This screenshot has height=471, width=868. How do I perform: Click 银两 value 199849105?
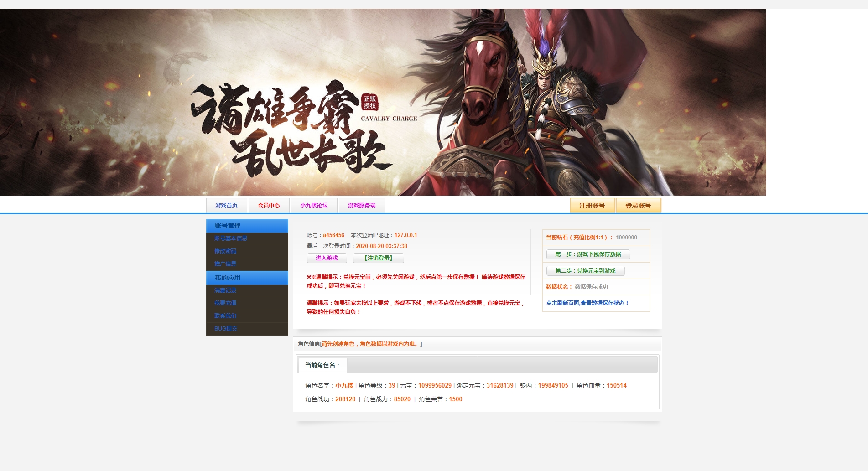pos(553,386)
